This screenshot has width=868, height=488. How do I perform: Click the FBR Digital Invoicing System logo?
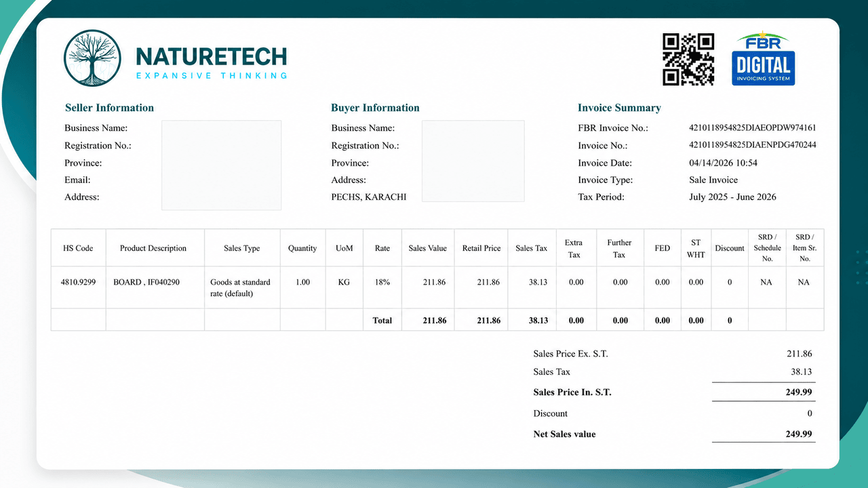(x=764, y=58)
